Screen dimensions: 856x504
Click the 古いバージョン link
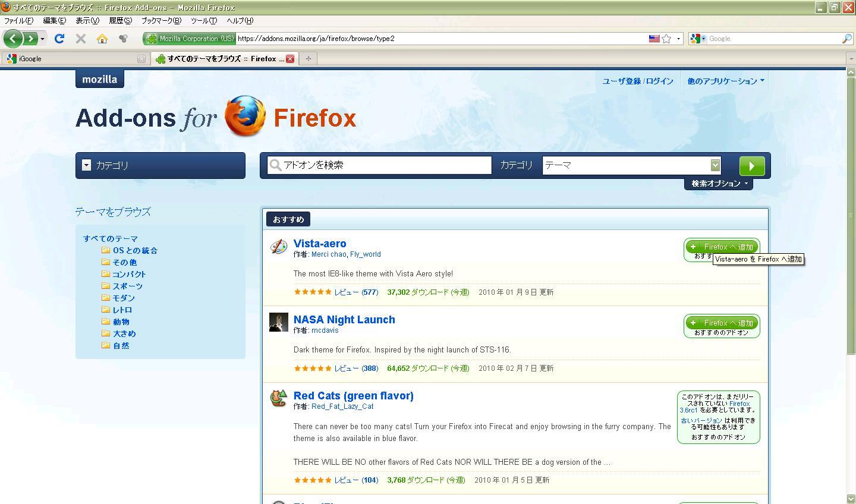click(701, 420)
